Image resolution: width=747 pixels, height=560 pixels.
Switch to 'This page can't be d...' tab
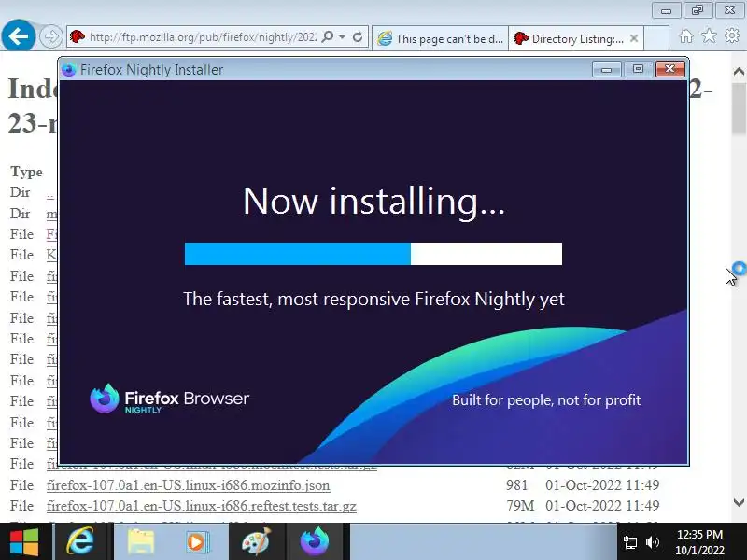440,38
